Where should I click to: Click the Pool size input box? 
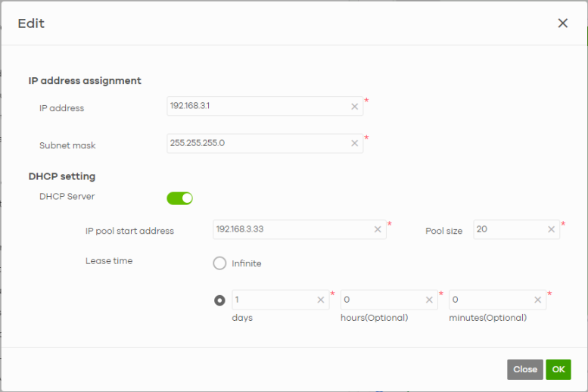509,229
